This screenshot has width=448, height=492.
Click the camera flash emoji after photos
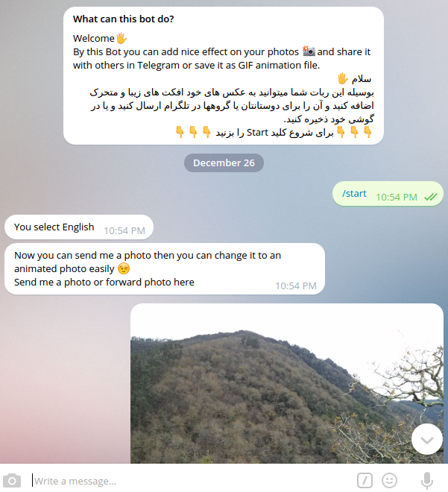point(309,51)
